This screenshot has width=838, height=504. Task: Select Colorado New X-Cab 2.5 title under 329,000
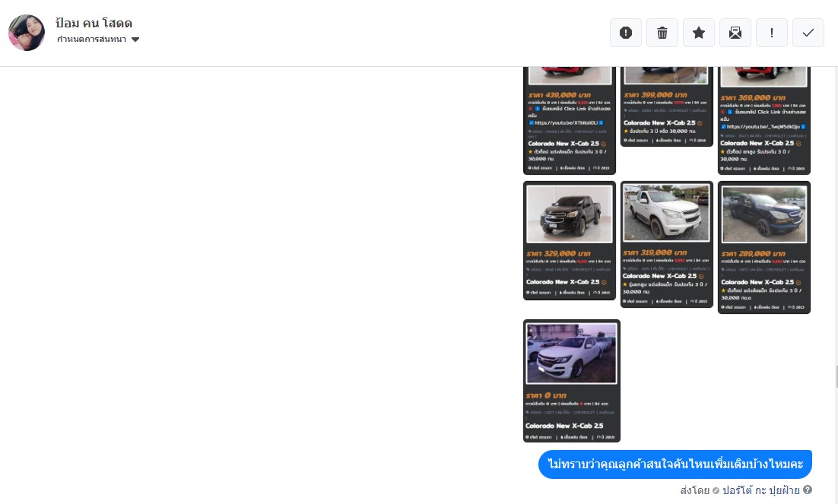pos(563,282)
